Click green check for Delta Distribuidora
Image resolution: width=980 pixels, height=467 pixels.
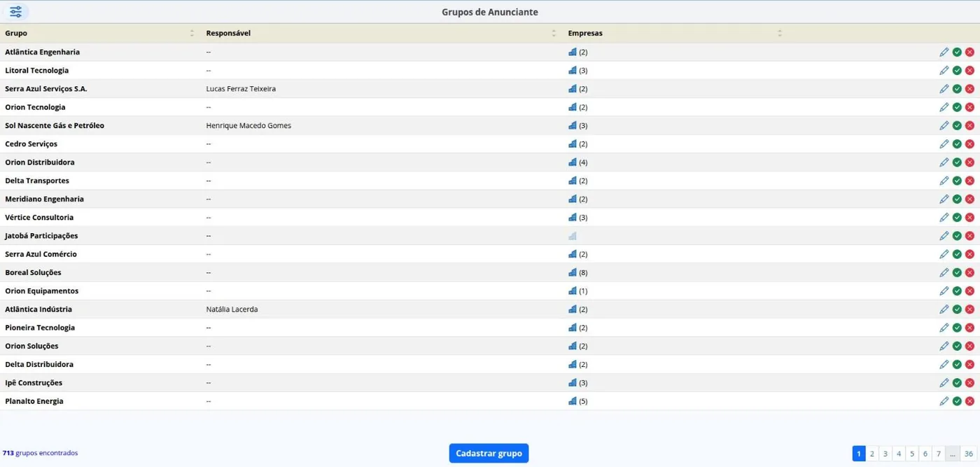[x=957, y=364]
